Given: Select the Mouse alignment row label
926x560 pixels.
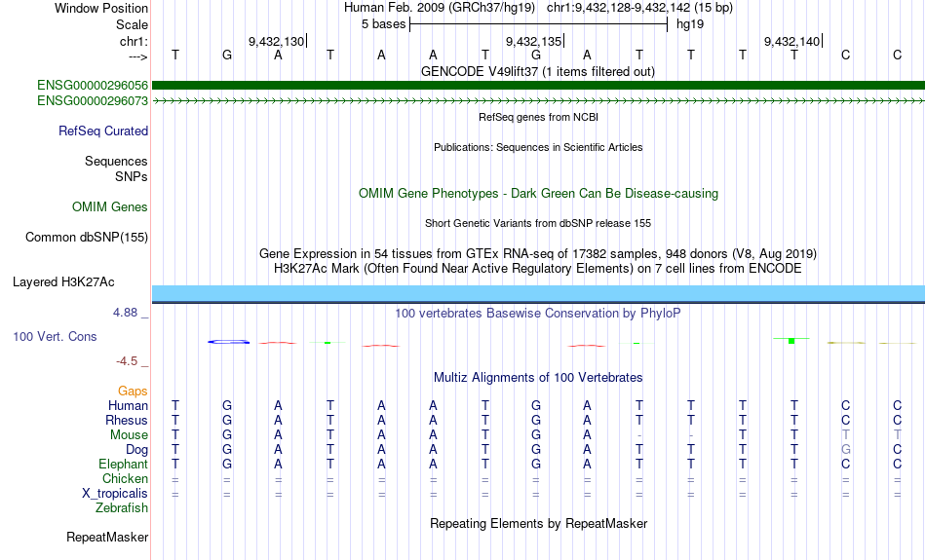Looking at the screenshot, I should click(129, 435).
